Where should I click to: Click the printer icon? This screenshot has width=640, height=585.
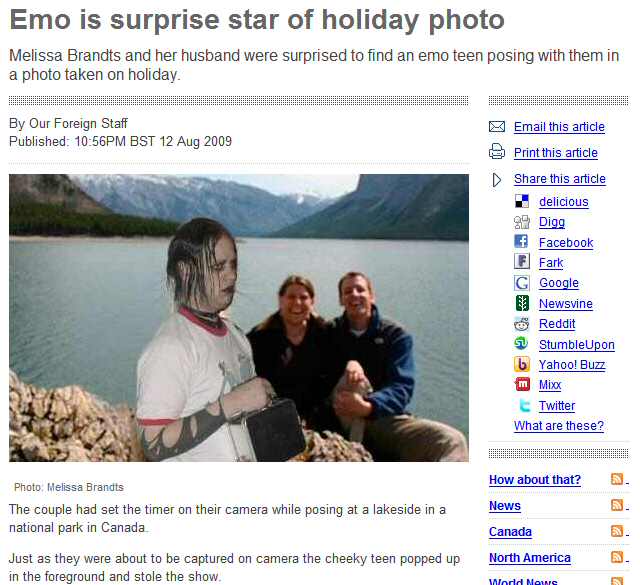[x=497, y=151]
